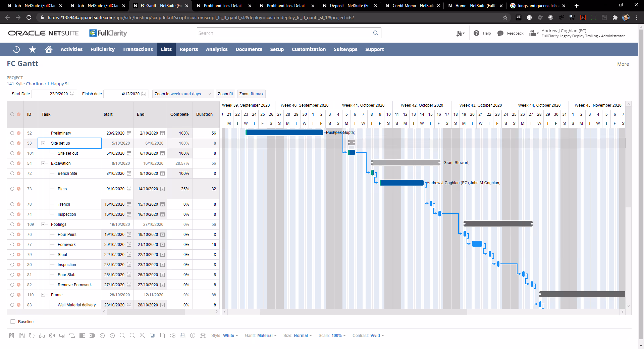Viewport: 644px width, 349px height.
Task: Open the More link
Action: click(623, 64)
